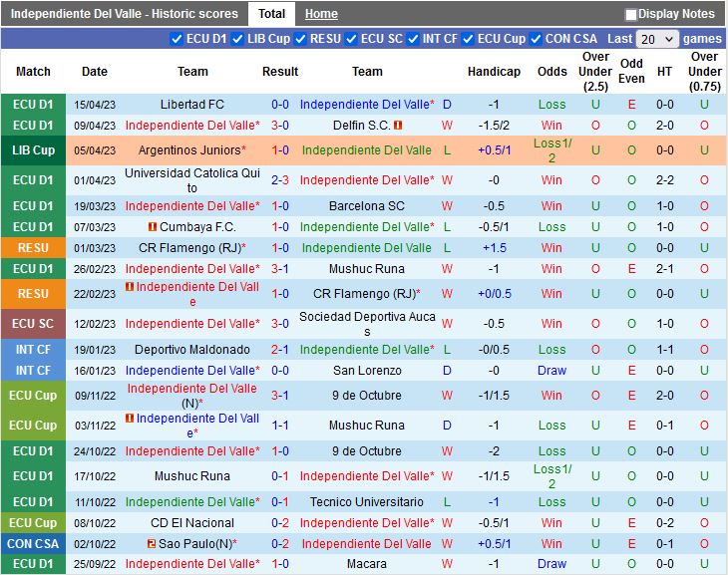The height and width of the screenshot is (575, 728).
Task: Click the -2 handicap on 24/10/22 row
Action: pos(494,451)
